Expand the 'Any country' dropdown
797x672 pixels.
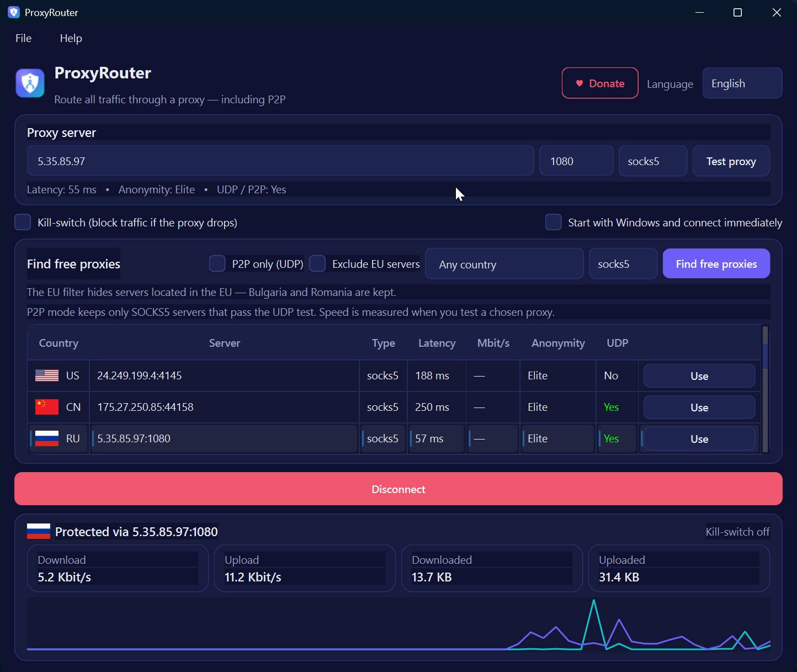504,264
